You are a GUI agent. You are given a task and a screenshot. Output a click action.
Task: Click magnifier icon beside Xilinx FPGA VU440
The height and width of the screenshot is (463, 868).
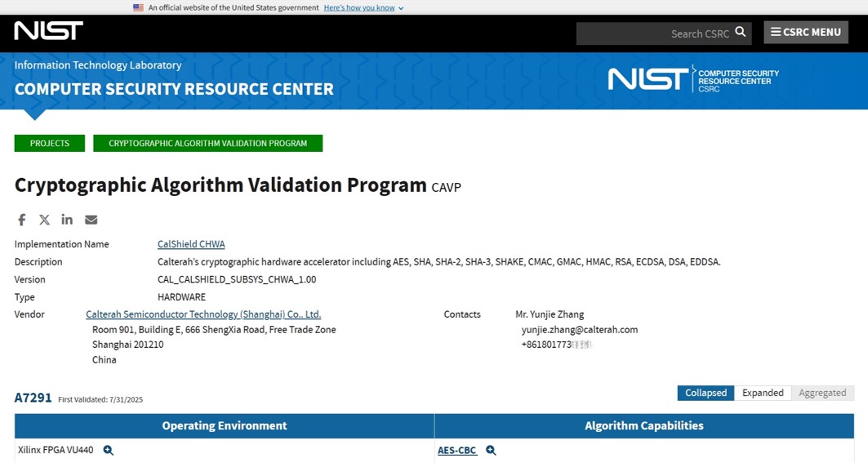pyautogui.click(x=108, y=450)
